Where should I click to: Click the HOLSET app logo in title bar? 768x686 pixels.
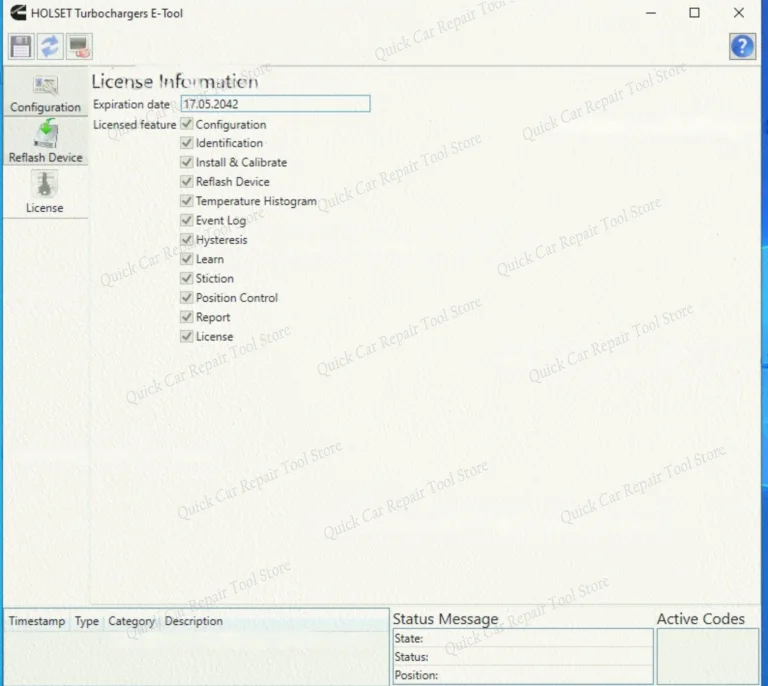point(18,12)
